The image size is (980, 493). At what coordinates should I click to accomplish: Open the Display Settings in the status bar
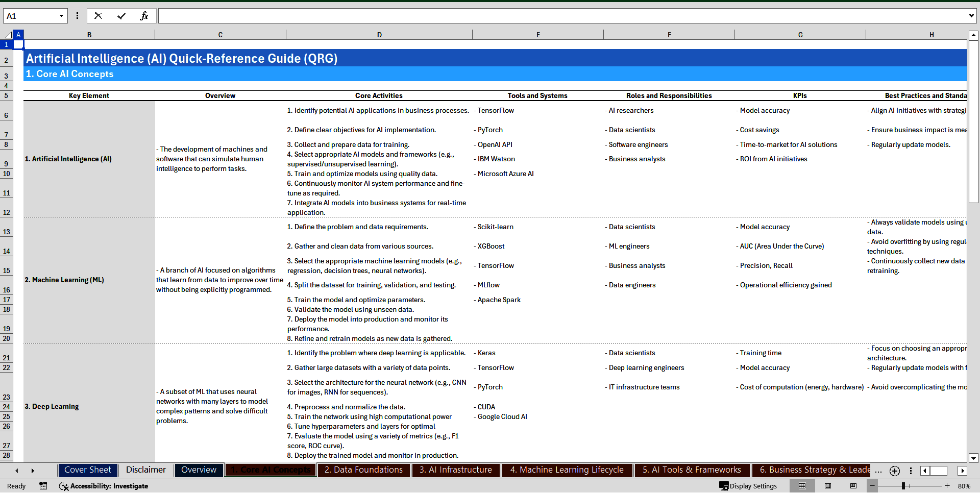coord(748,486)
